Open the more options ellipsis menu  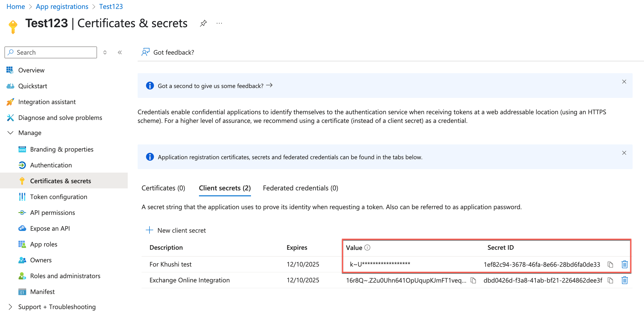click(219, 23)
